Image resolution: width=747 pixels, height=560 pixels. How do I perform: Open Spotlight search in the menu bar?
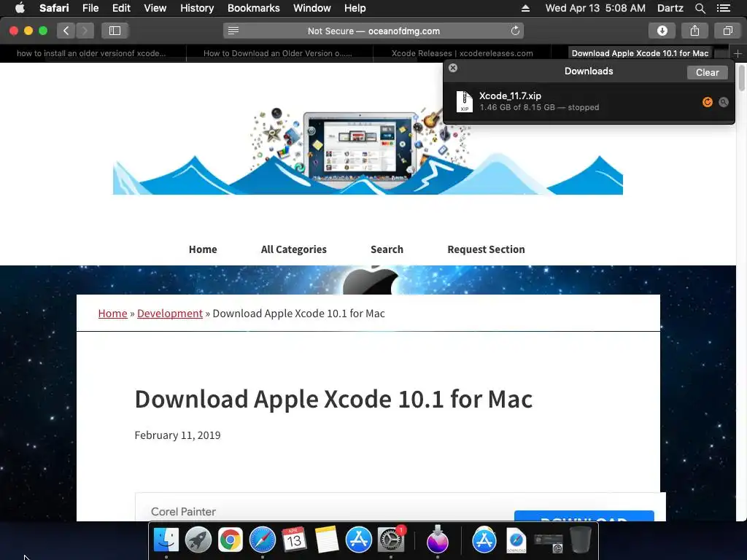point(700,8)
